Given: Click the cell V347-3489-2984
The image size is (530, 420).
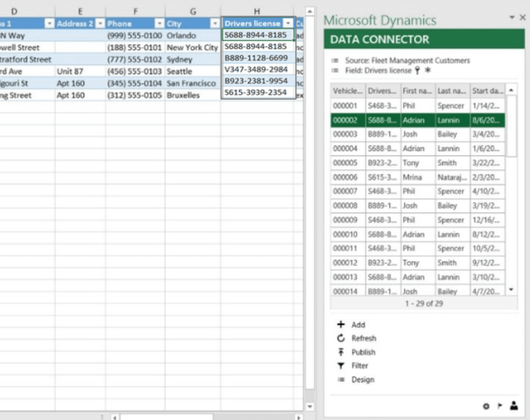Looking at the screenshot, I should point(257,69).
